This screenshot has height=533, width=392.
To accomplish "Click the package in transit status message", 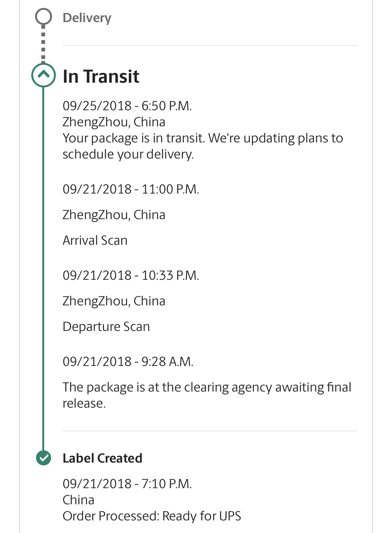I will click(x=202, y=146).
